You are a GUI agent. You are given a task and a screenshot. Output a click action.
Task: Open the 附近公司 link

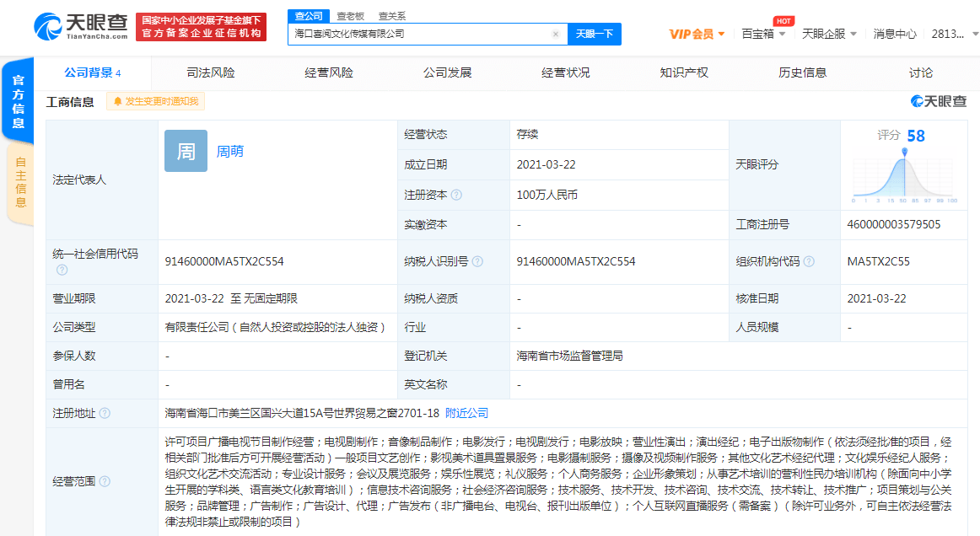(x=467, y=413)
